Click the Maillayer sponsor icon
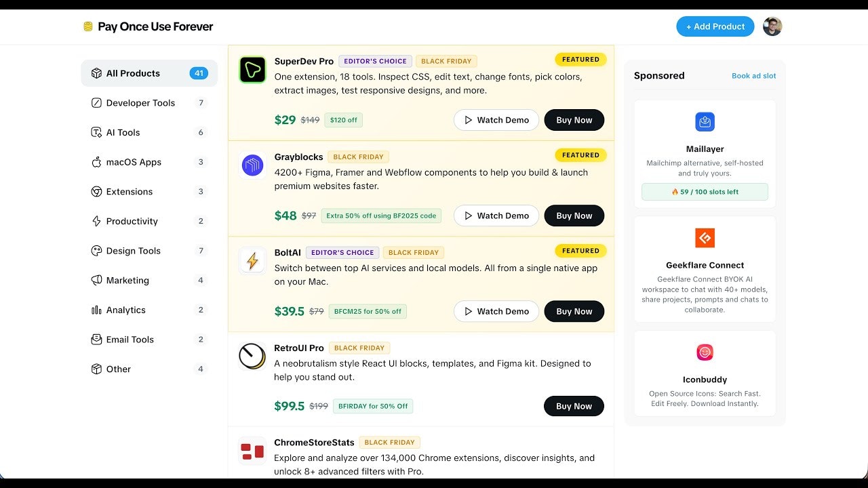Screen dimensions: 868x488 [705, 122]
